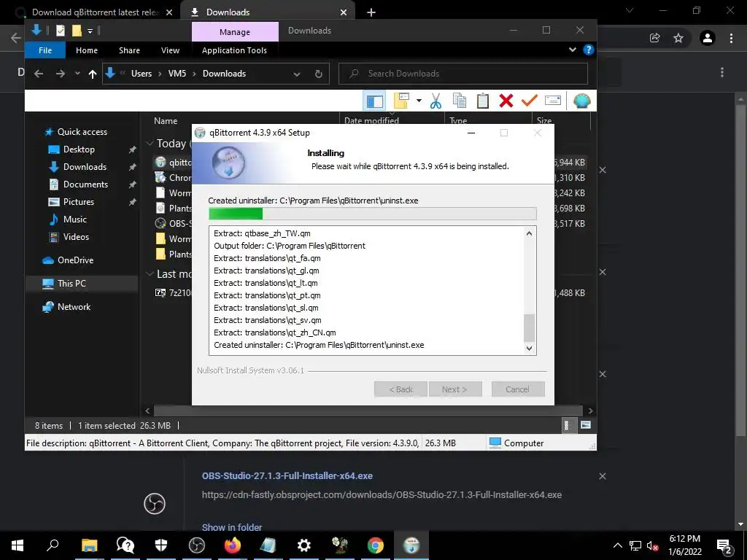Expand folder options dropdown arrow in toolbar

(419, 101)
